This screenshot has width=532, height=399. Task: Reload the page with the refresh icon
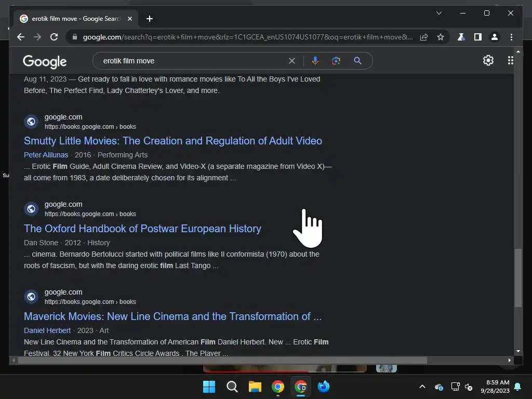[54, 37]
